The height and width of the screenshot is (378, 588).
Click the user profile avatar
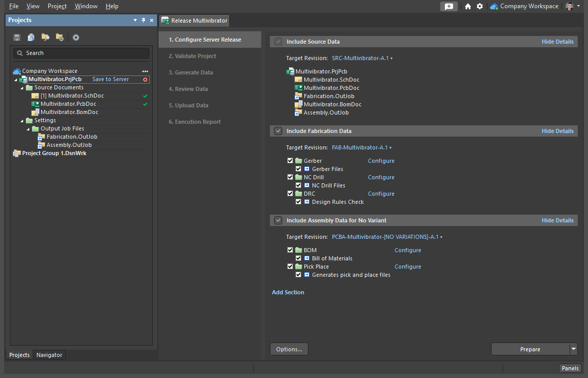[570, 6]
